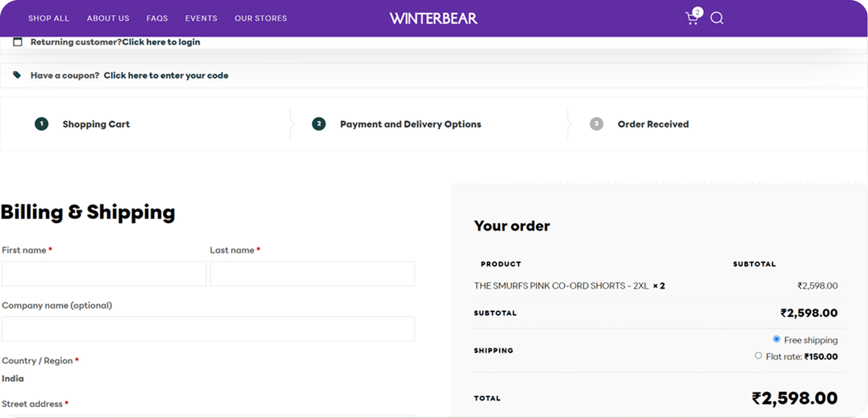Select Free shipping option

(x=776, y=339)
